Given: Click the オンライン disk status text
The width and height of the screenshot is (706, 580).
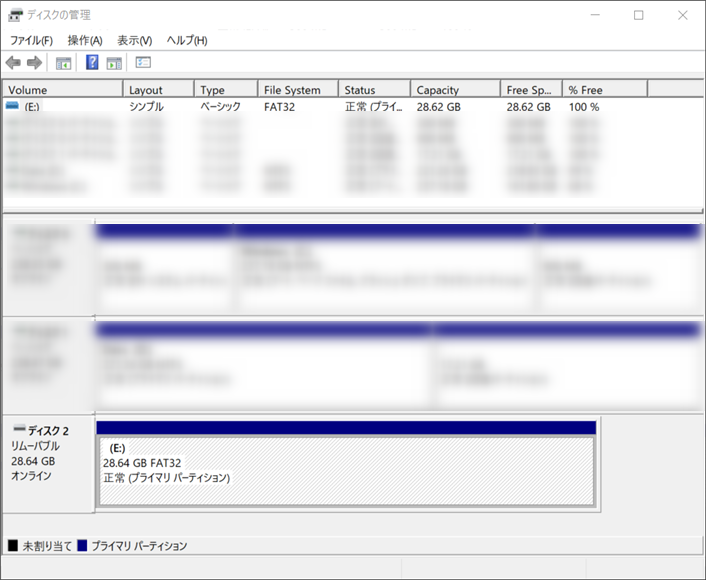Looking at the screenshot, I should tap(31, 476).
